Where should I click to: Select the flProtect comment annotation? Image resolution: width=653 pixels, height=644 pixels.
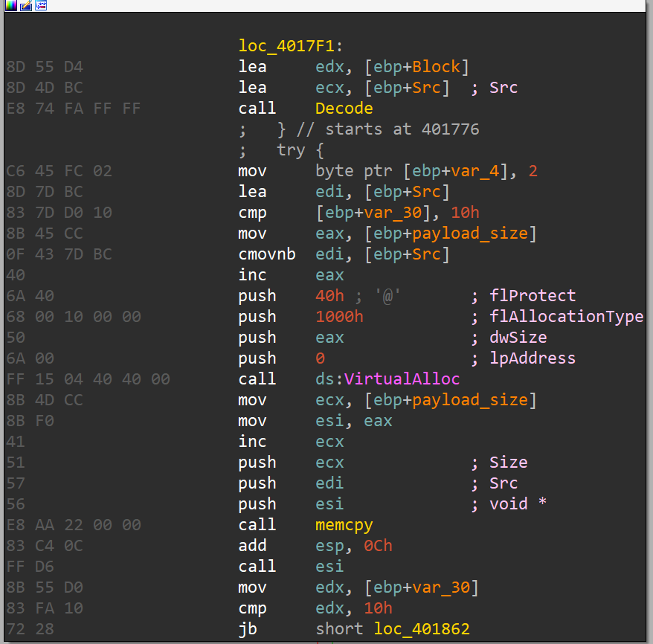coord(533,295)
